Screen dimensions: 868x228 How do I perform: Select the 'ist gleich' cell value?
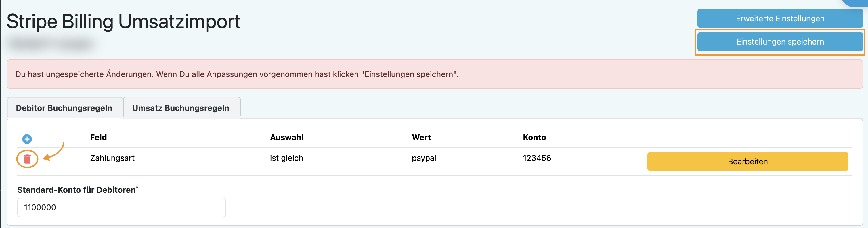pos(286,158)
